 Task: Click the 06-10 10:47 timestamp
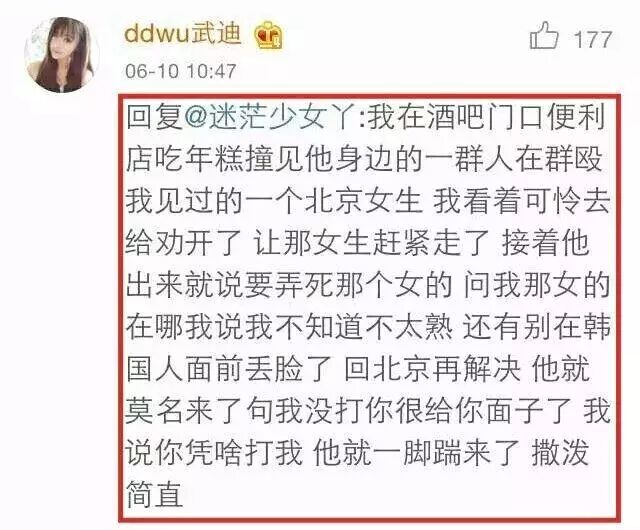181,71
